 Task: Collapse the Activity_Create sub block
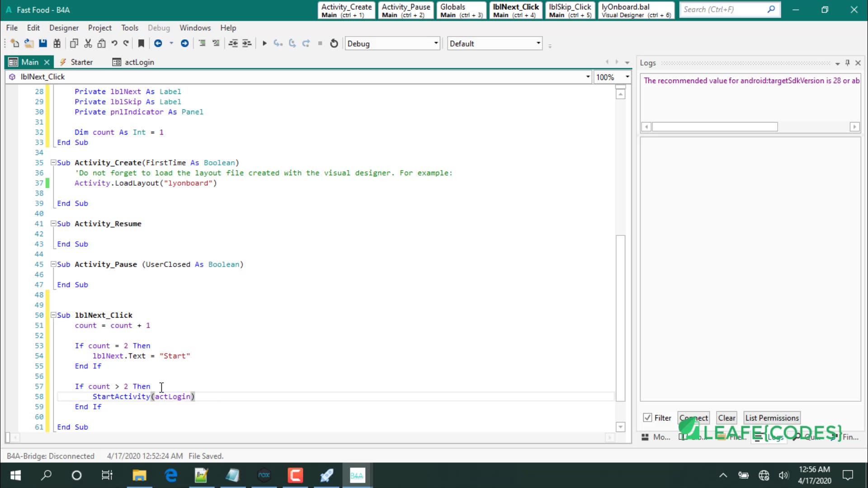point(53,162)
